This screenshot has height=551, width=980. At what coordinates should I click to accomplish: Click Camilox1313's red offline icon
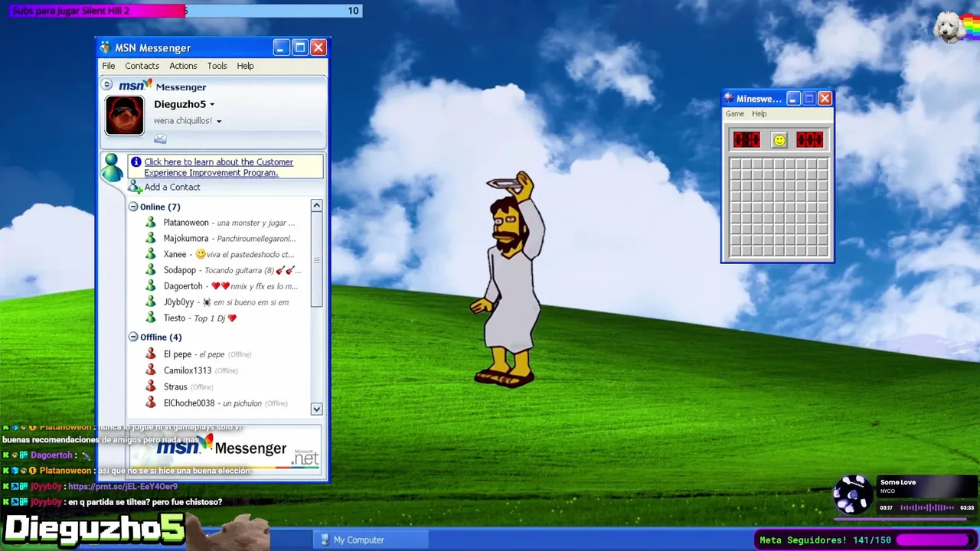click(151, 370)
